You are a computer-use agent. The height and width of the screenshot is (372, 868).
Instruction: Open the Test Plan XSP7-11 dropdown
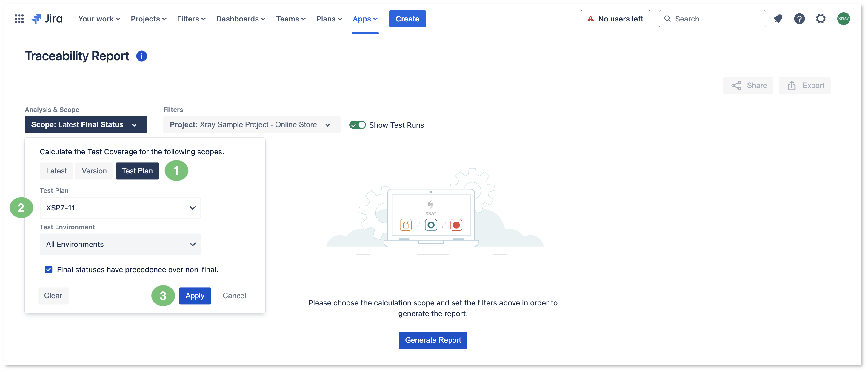pos(120,208)
